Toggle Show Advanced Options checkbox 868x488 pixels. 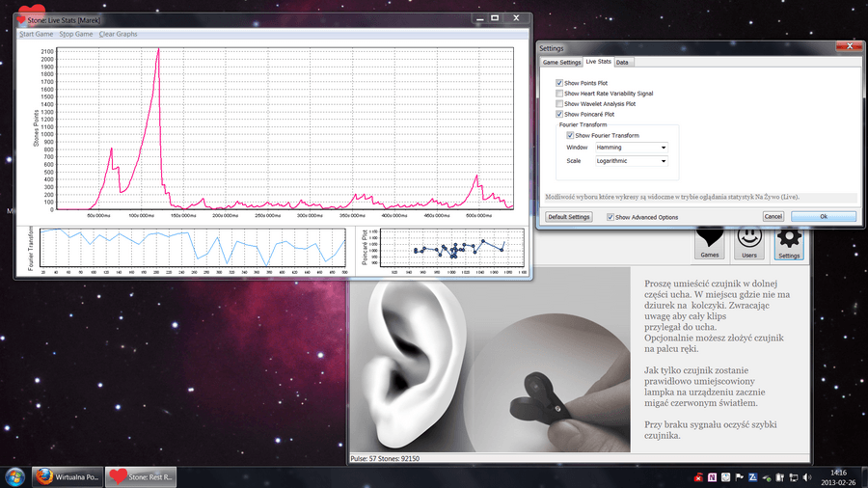coord(610,217)
